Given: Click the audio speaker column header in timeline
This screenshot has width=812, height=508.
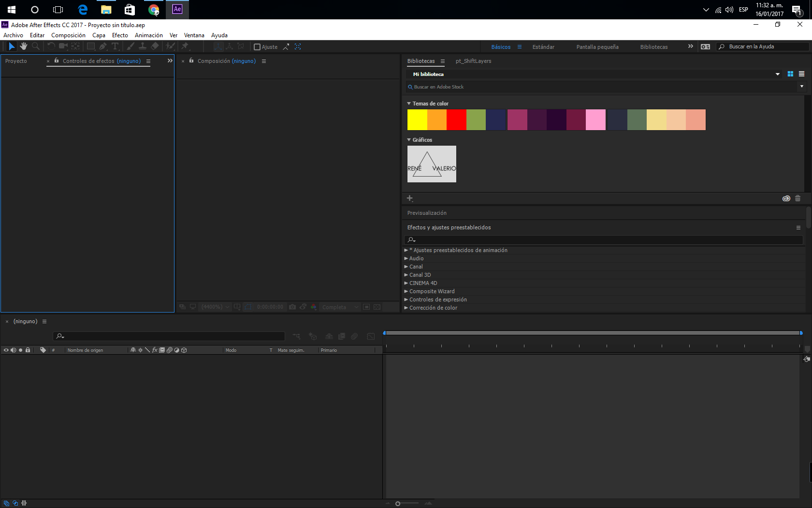Looking at the screenshot, I should 13,350.
